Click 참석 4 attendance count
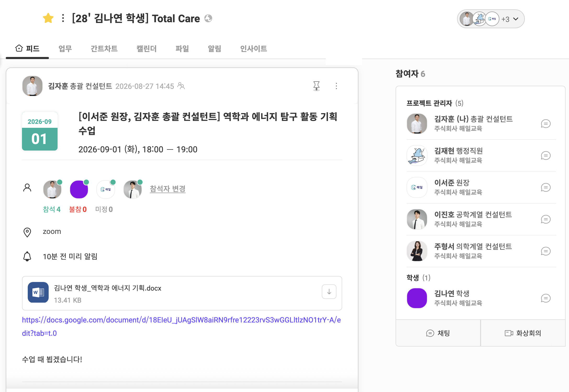This screenshot has height=392, width=569. click(52, 209)
